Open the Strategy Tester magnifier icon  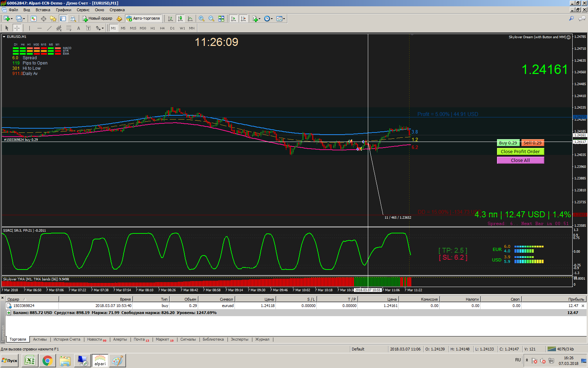[73, 19]
